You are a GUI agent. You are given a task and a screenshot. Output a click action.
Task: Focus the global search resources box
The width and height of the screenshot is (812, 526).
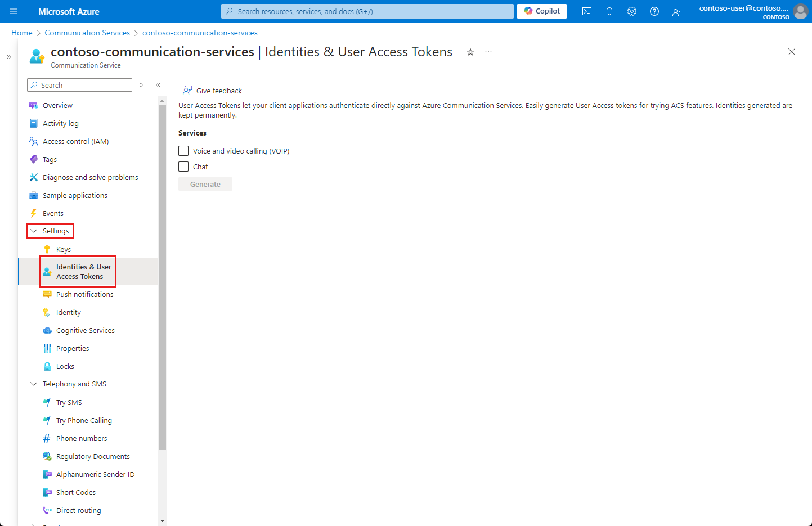tap(367, 11)
